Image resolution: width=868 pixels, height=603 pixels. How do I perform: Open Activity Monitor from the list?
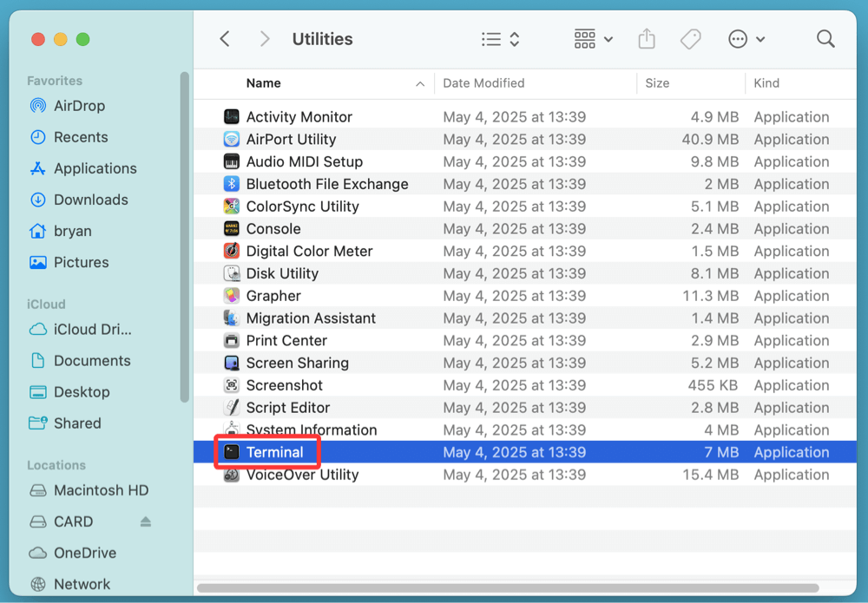[299, 116]
